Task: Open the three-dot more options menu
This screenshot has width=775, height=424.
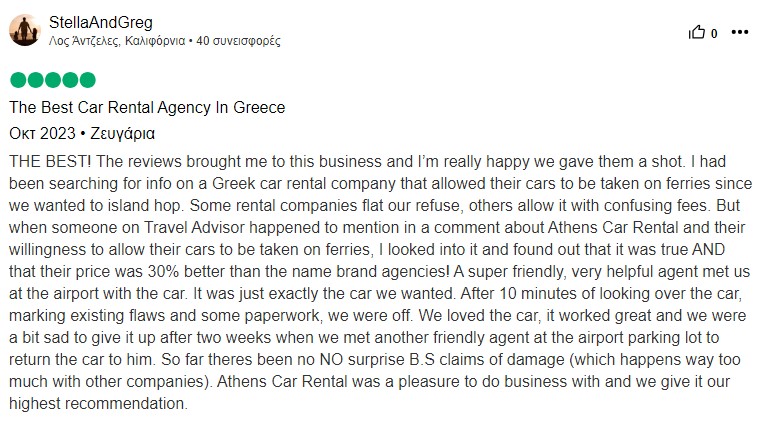Action: click(739, 32)
